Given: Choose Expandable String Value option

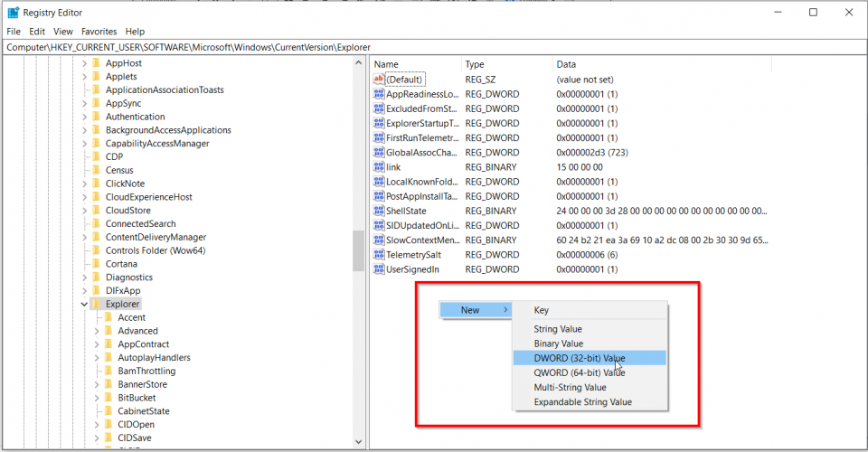Looking at the screenshot, I should tap(590, 402).
